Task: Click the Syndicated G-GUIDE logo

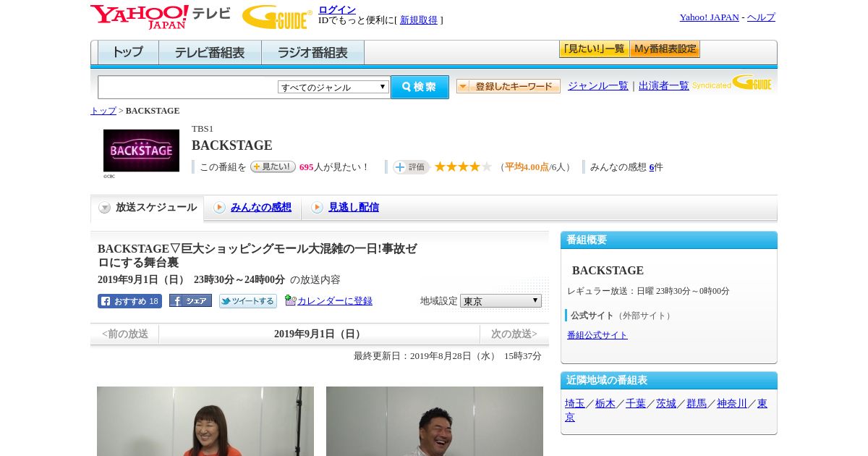Action: tap(732, 83)
